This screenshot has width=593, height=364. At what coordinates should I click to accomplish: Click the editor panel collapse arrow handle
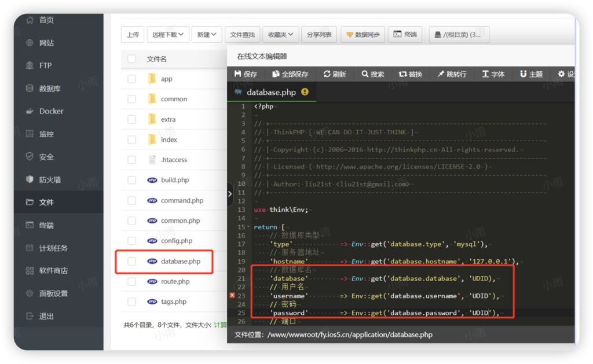click(230, 194)
